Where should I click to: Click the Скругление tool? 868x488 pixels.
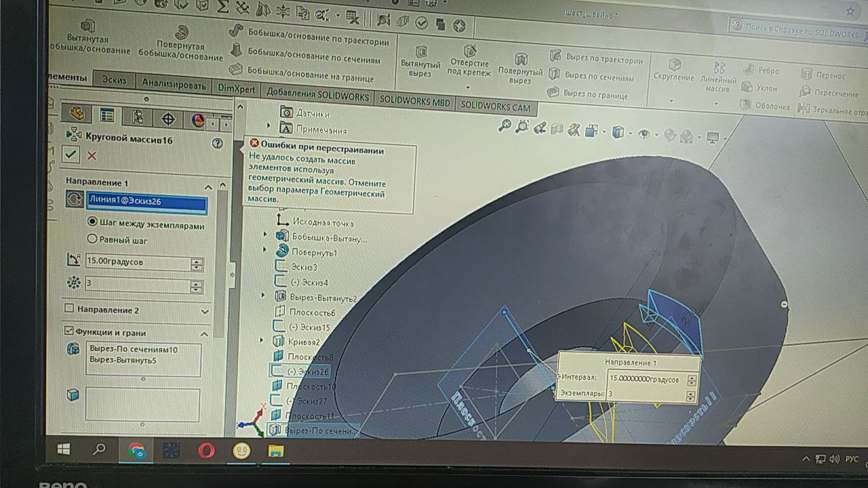click(673, 70)
